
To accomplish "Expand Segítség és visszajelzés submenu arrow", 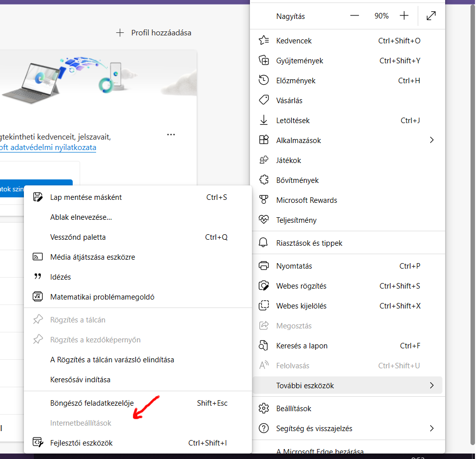I will pyautogui.click(x=432, y=428).
